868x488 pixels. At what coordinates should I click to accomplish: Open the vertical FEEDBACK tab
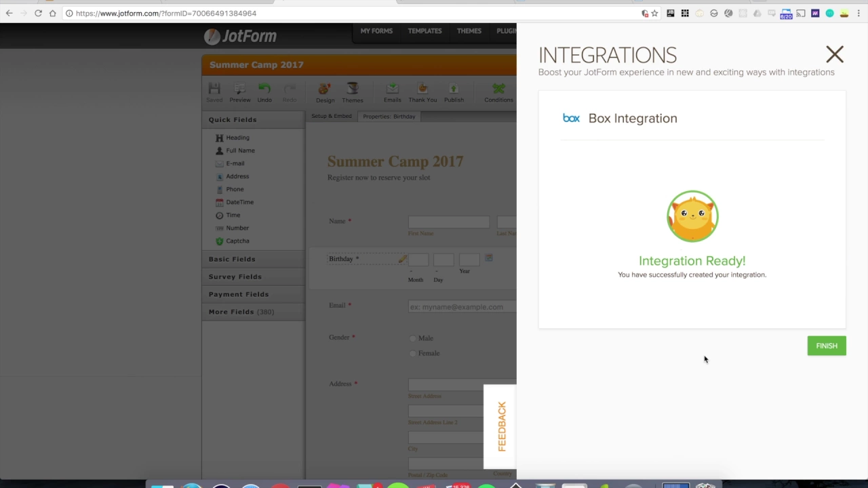point(501,427)
